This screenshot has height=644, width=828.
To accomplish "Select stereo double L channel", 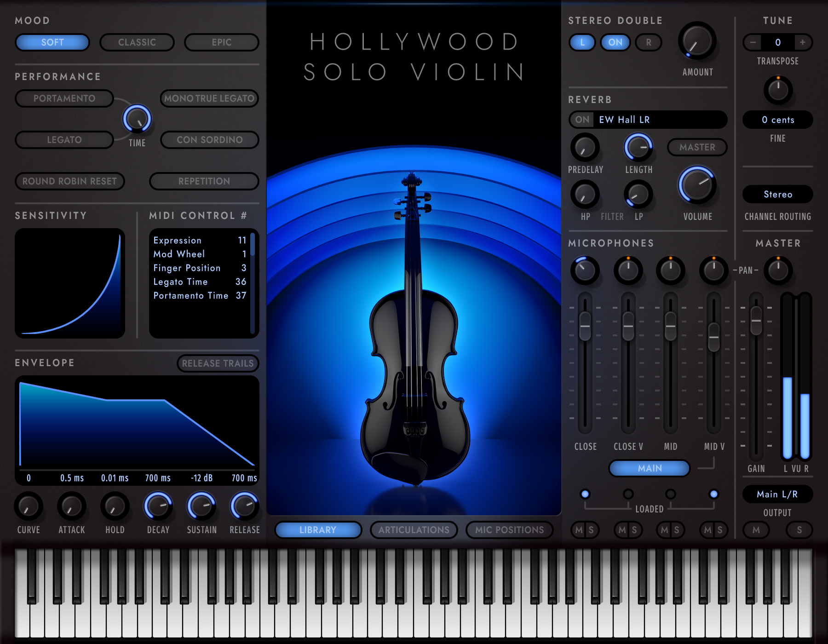I will tap(582, 42).
